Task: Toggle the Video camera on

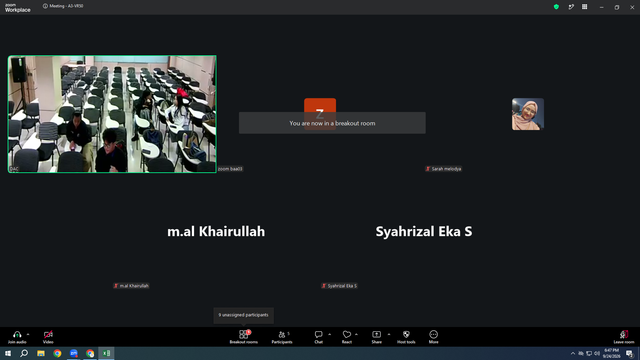Action: point(48,337)
